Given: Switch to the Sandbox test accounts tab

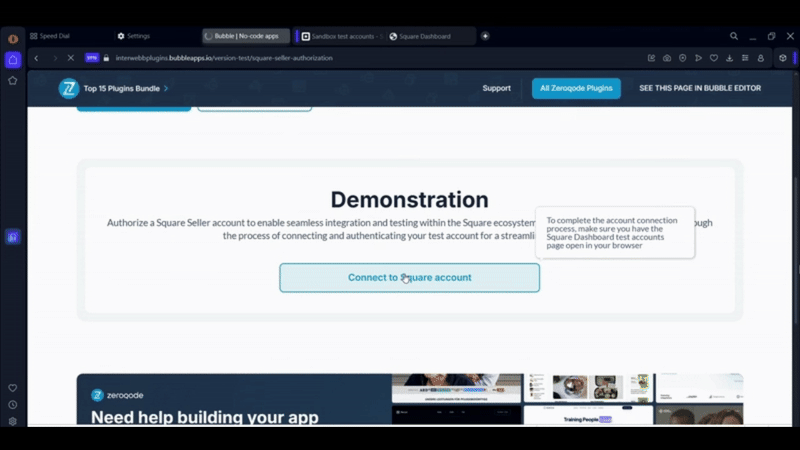Looking at the screenshot, I should (342, 36).
